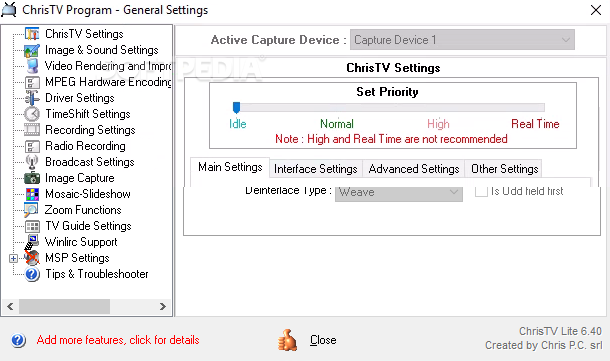Click the Tips & Troubleshooter question icon
610x361 pixels.
coord(32,274)
